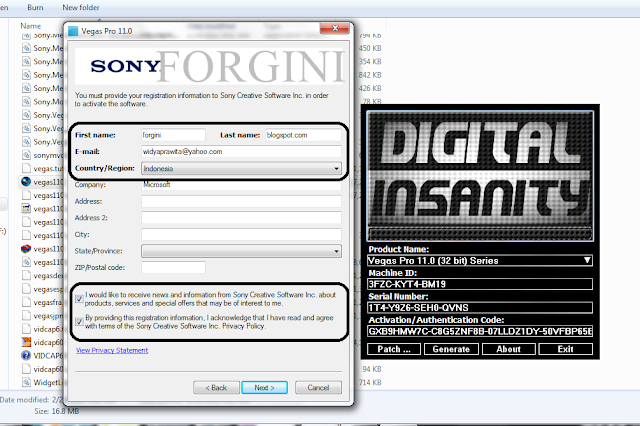Click the Company field containing Microsoft
This screenshot has width=640, height=426.
(x=241, y=185)
